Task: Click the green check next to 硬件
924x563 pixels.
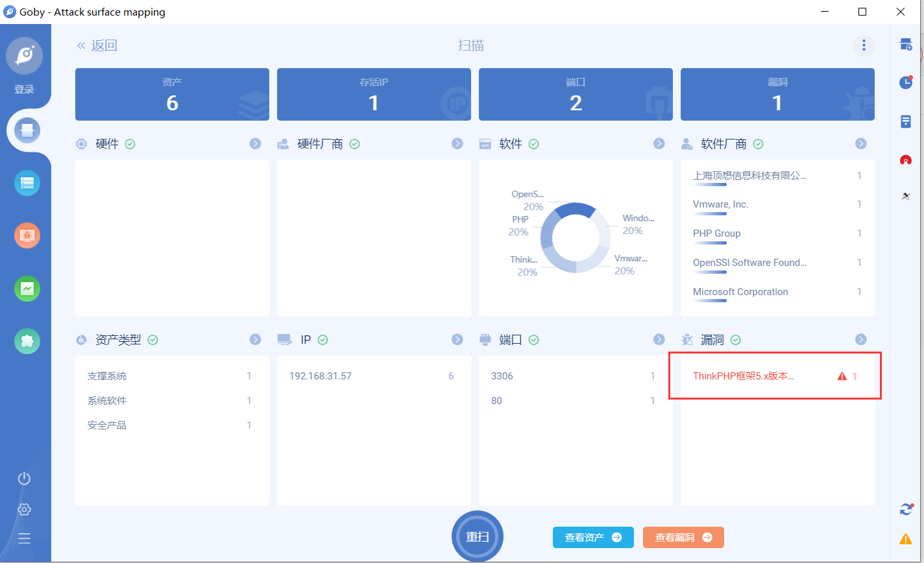Action: tap(130, 144)
